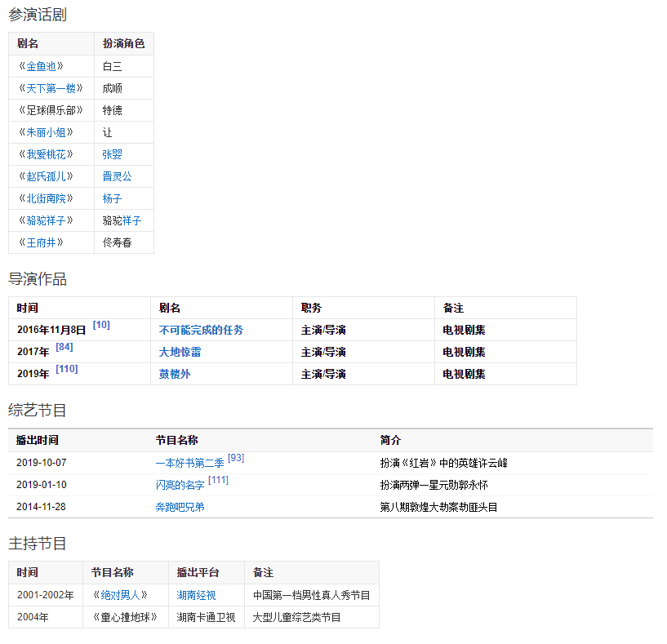Click the 大地惊雷 link
Screen dimensions: 667x644
(x=180, y=352)
